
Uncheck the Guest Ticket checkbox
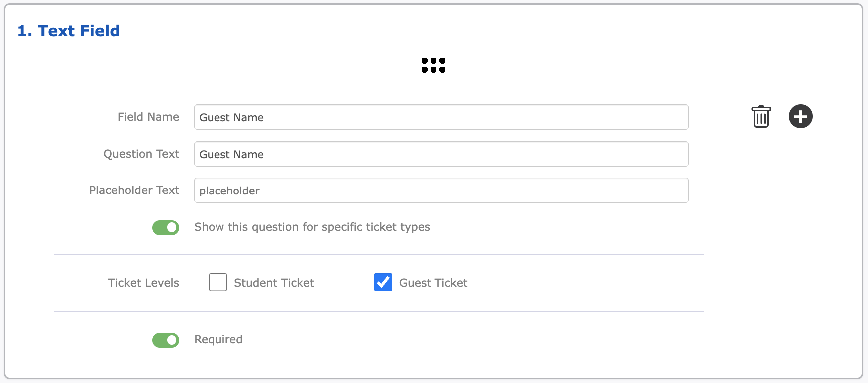(383, 282)
